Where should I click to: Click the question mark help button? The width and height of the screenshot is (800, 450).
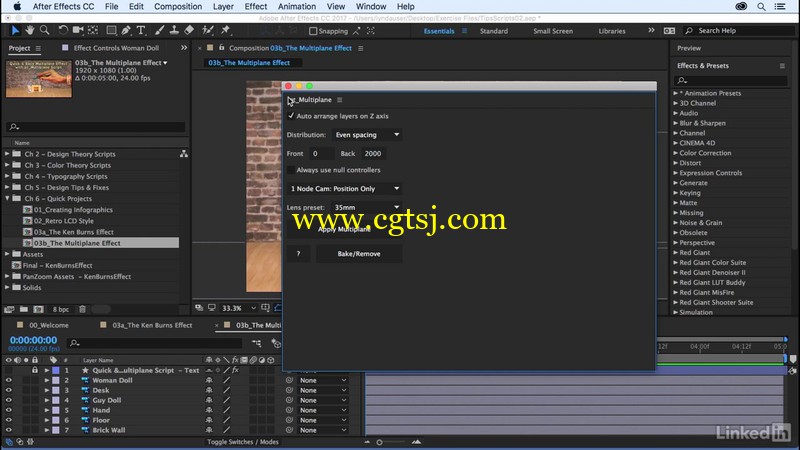(298, 254)
